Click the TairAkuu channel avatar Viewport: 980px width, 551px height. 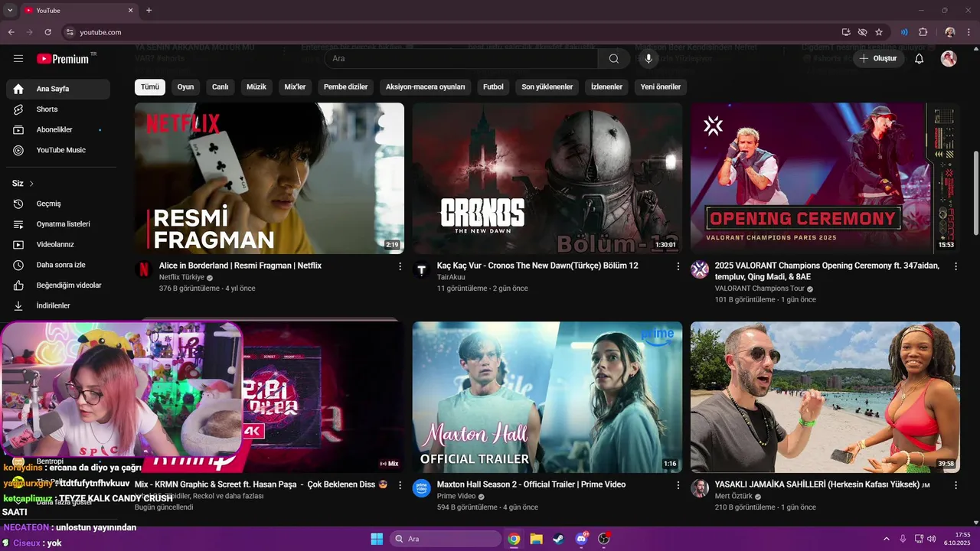[x=422, y=269]
